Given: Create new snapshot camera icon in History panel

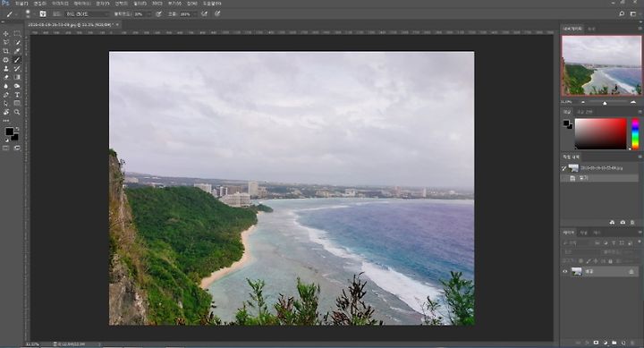Looking at the screenshot, I should click(623, 222).
